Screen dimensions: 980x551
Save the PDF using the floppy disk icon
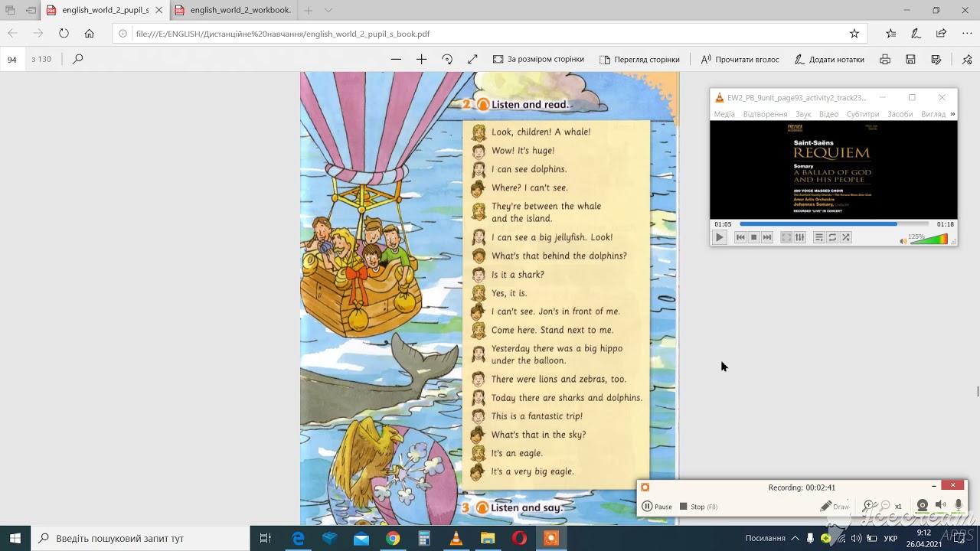(x=910, y=59)
